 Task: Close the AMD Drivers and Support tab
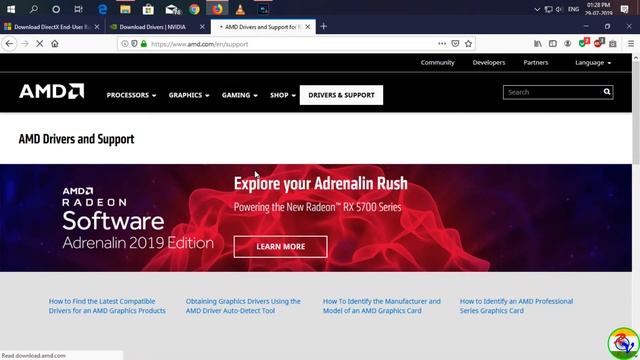[x=308, y=27]
